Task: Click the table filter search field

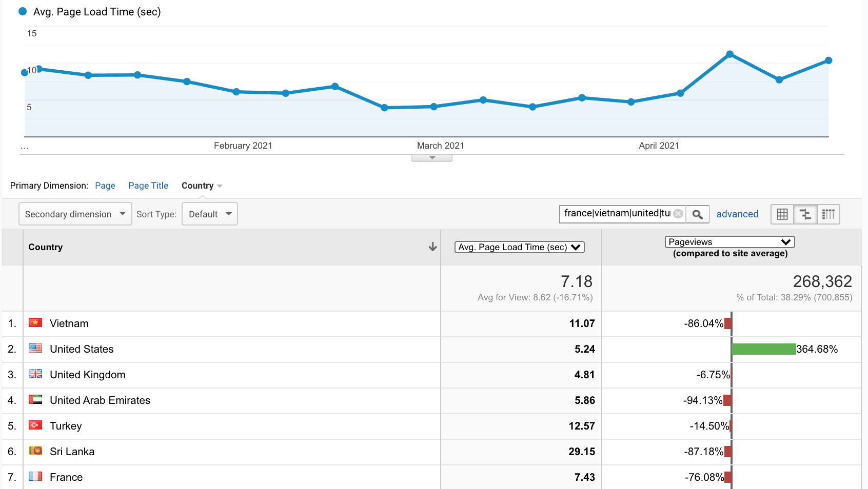Action: [x=617, y=214]
